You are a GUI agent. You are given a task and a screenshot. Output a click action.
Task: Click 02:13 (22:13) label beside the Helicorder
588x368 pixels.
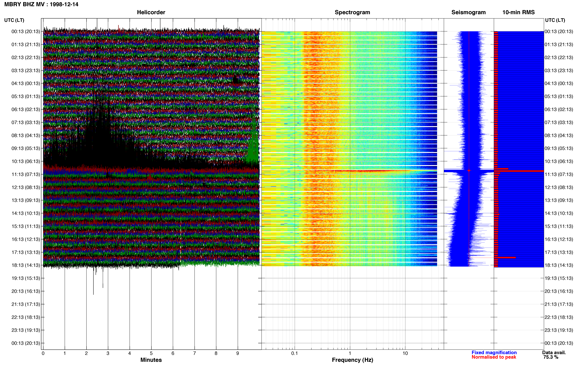tap(26, 57)
